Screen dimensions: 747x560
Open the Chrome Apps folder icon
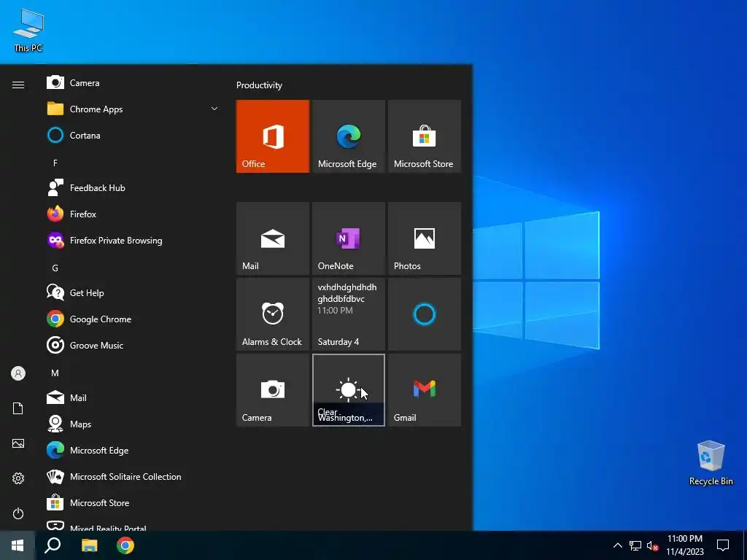pos(55,109)
